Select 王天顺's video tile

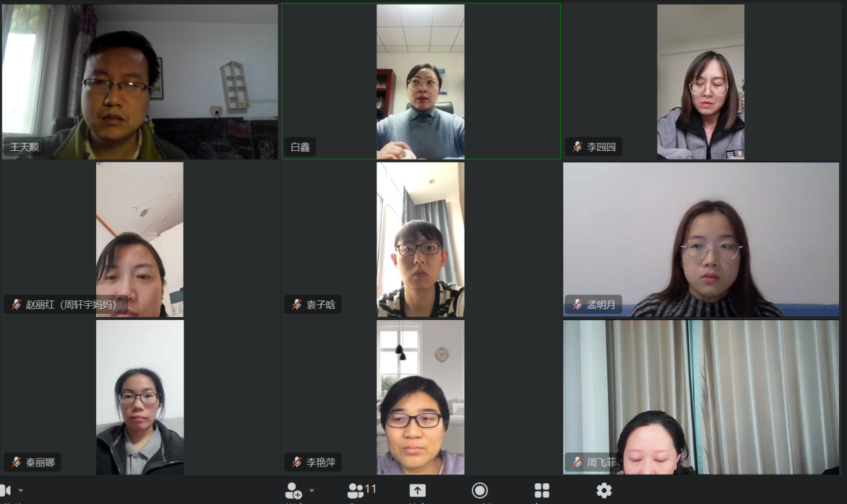(x=139, y=81)
